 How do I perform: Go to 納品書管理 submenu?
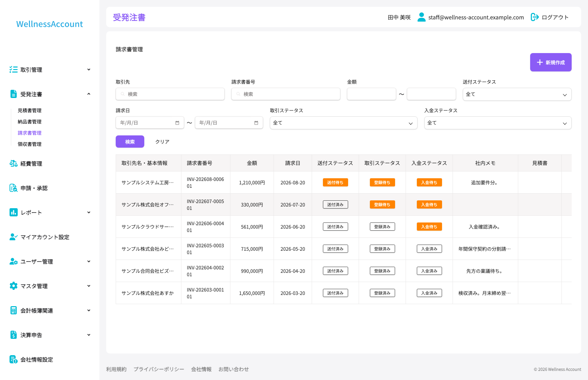coord(30,122)
